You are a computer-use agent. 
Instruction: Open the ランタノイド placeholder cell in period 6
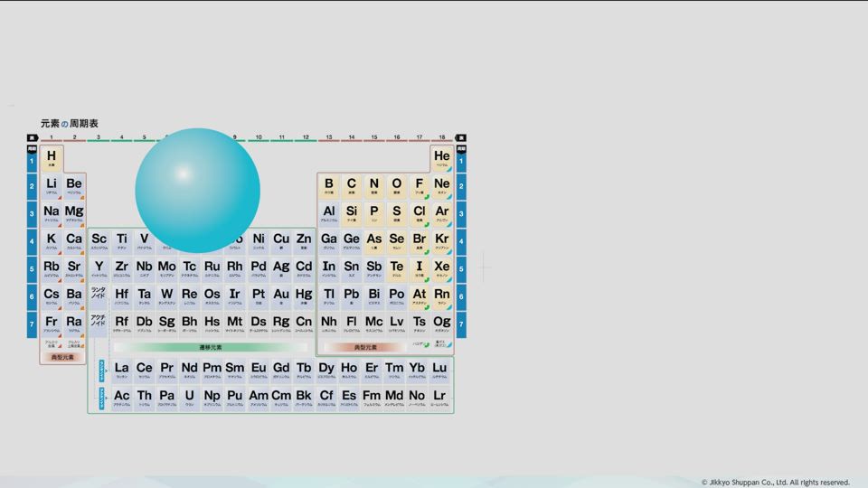[98, 295]
